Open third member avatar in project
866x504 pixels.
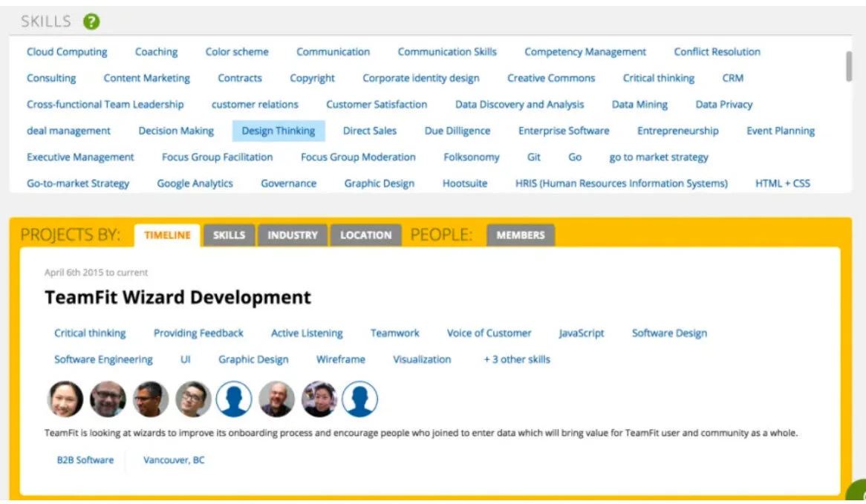pos(150,399)
